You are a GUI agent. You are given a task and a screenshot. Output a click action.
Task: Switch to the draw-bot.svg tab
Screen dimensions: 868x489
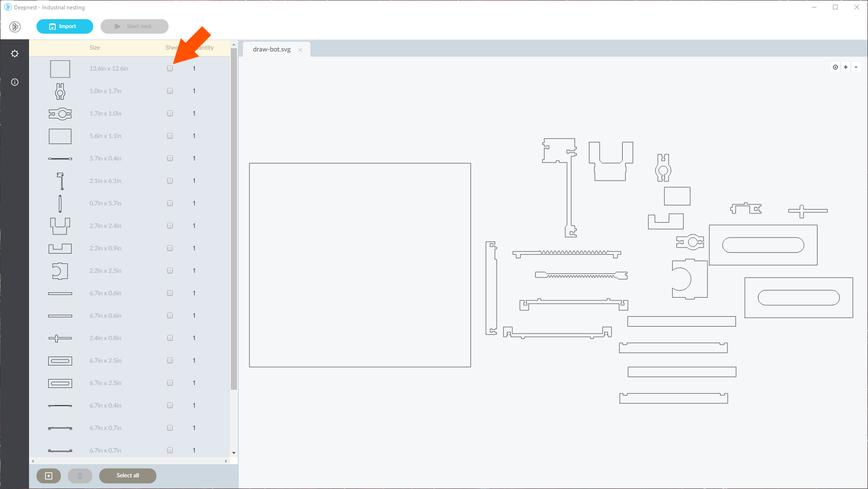(x=272, y=49)
